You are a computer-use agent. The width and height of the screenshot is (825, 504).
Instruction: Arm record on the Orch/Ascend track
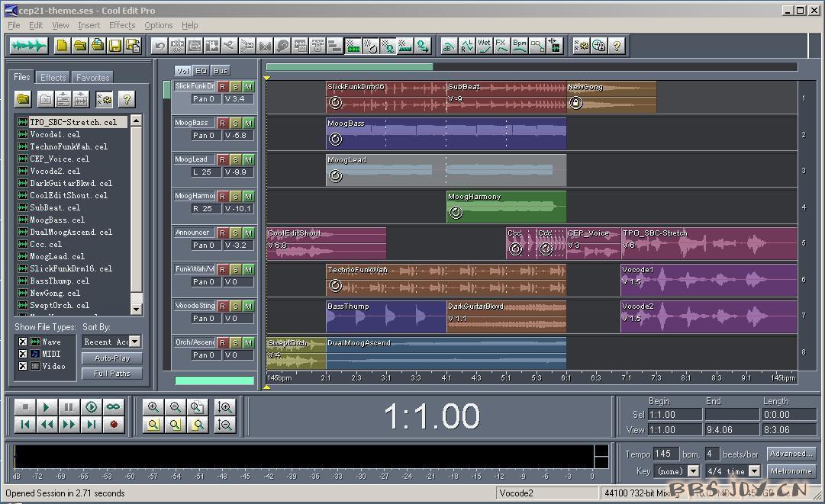click(x=222, y=342)
